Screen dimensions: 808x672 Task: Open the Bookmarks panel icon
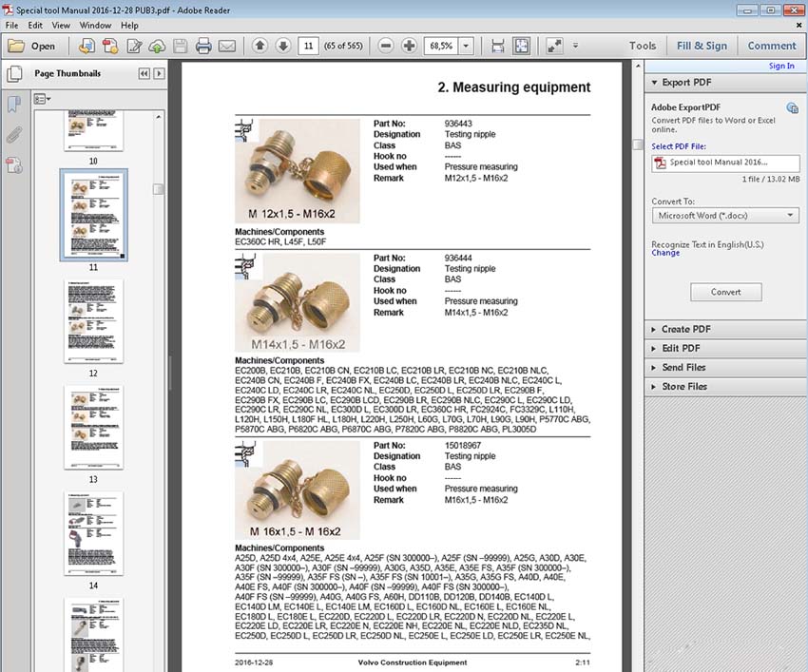(x=14, y=105)
